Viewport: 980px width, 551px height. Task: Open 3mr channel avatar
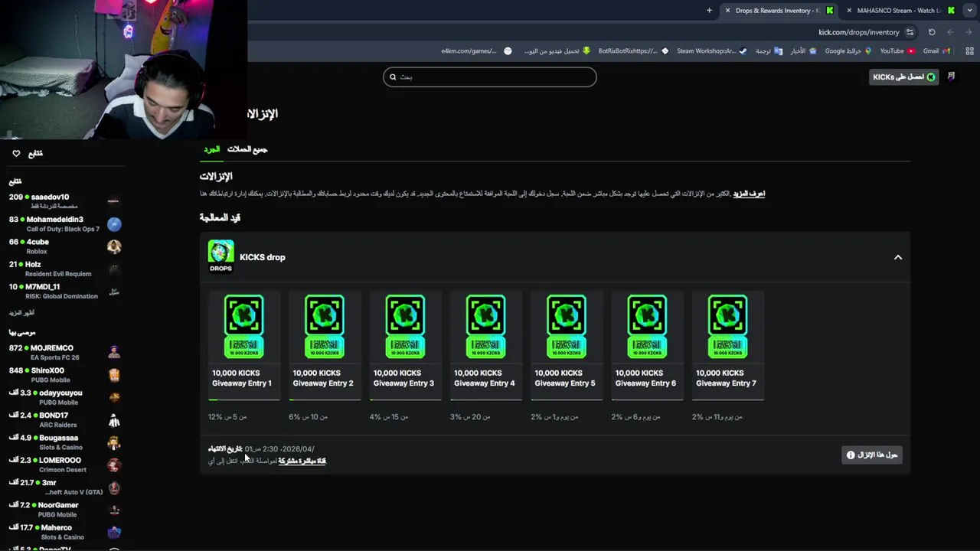pos(114,487)
